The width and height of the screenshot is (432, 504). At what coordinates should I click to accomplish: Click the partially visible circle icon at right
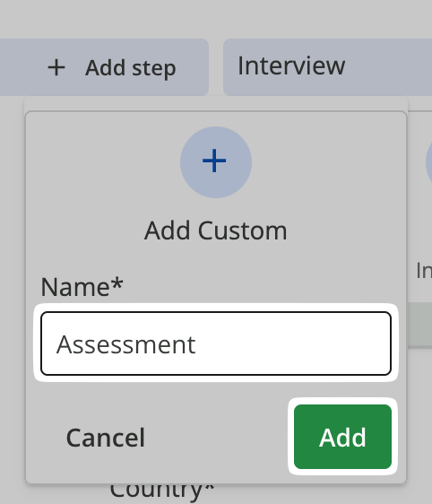pyautogui.click(x=428, y=162)
